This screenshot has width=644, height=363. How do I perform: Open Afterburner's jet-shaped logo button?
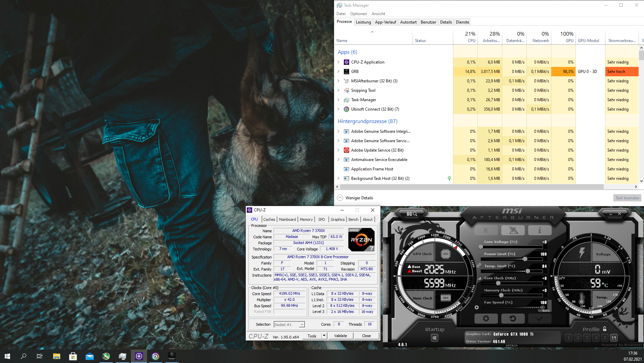[513, 230]
